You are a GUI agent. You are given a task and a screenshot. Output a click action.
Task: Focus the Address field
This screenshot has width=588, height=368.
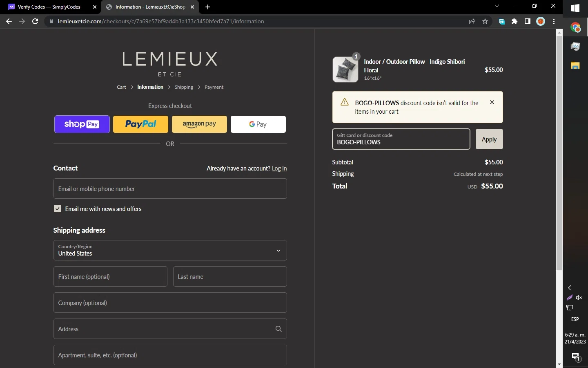point(170,329)
